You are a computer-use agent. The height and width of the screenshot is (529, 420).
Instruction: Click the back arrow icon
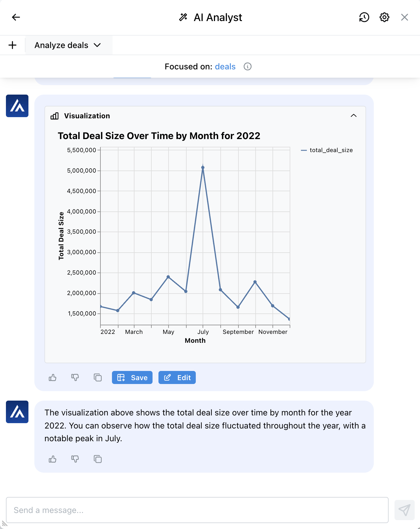tap(16, 17)
